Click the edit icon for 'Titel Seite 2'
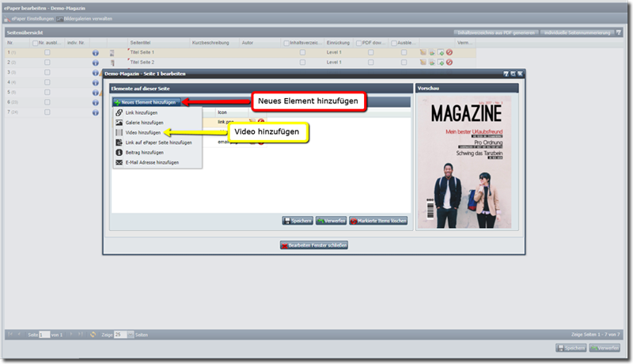The width and height of the screenshot is (633, 364). pyautogui.click(x=423, y=63)
